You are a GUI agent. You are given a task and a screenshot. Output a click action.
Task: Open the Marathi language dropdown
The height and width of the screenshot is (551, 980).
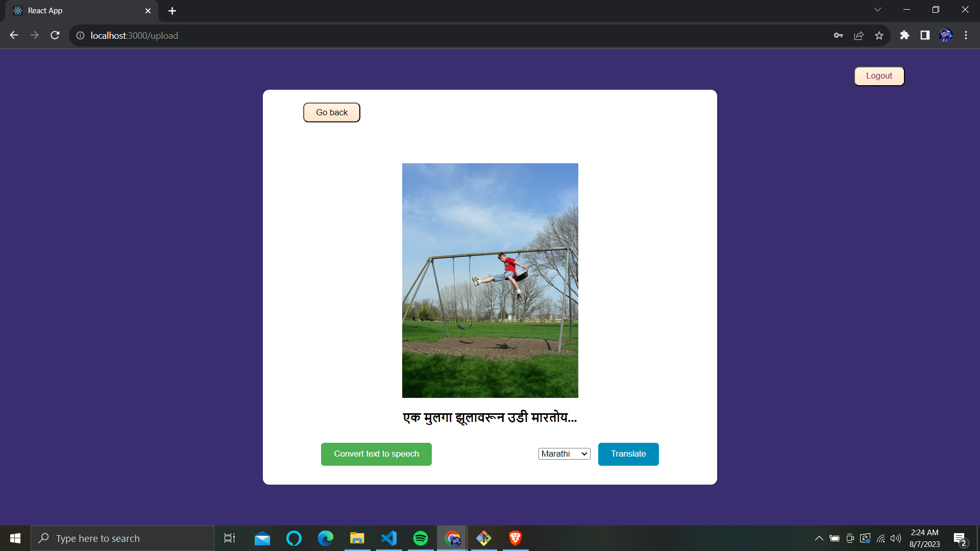(x=563, y=454)
